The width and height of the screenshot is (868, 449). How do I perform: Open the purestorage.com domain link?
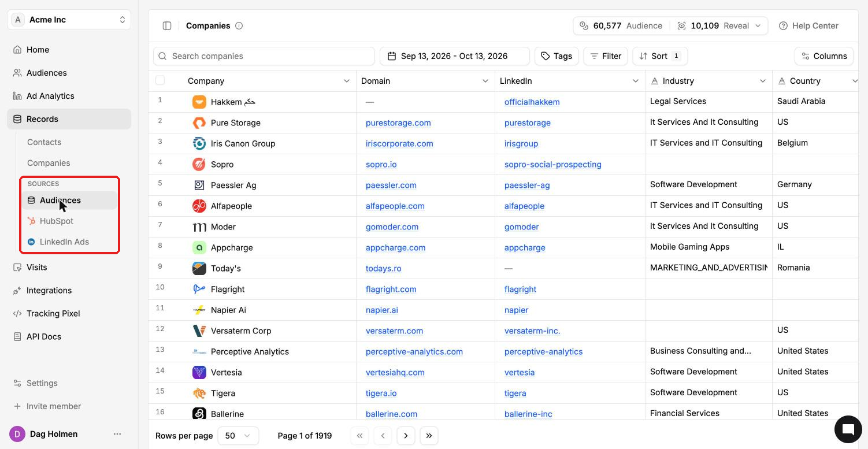pyautogui.click(x=398, y=123)
